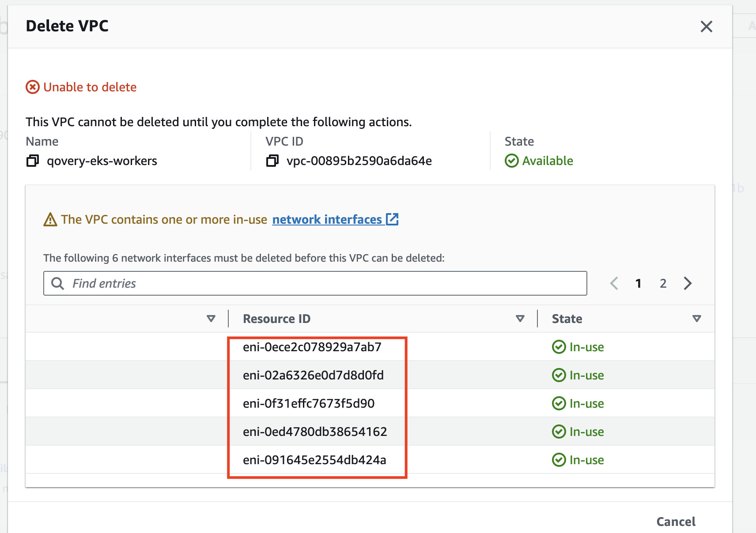Copy the VPC ID value

coord(272,161)
